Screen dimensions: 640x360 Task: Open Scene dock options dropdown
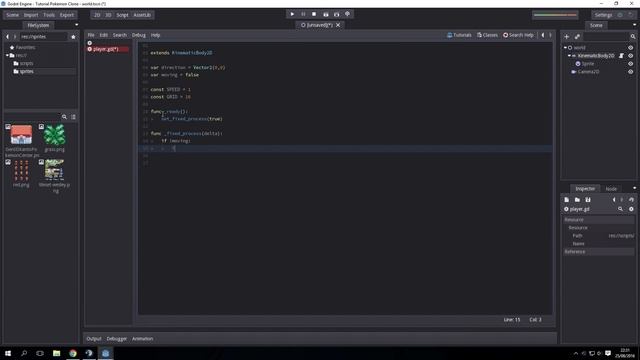point(634,25)
